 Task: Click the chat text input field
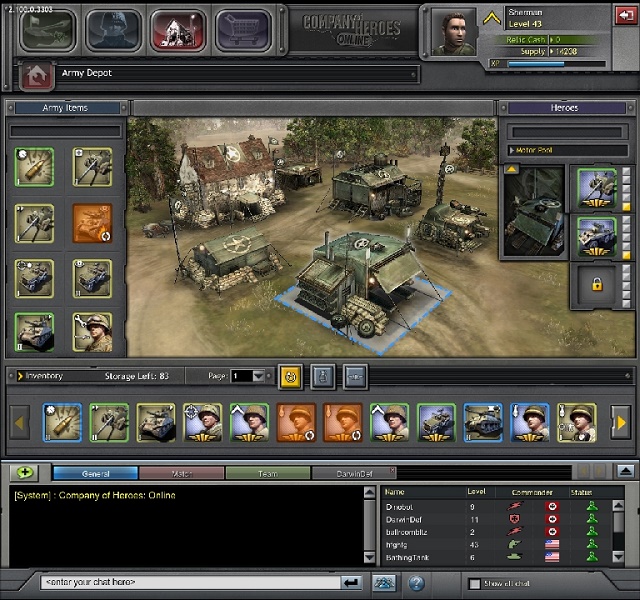(190, 582)
